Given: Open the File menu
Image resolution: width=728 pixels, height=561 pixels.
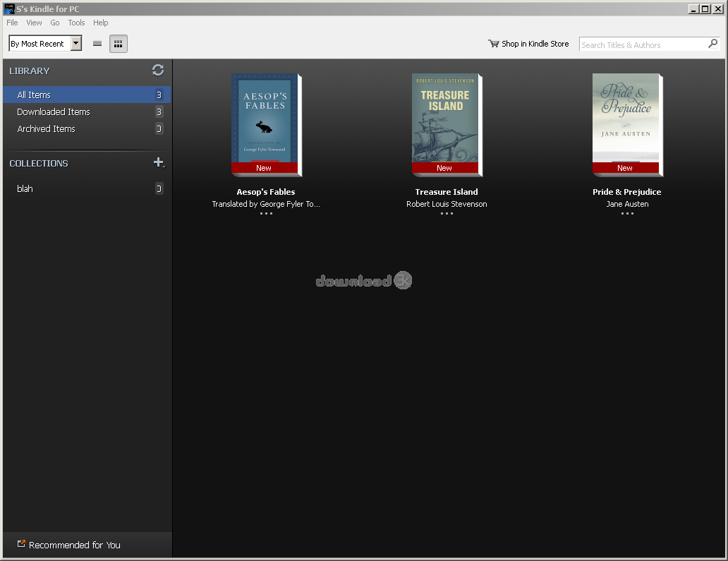Looking at the screenshot, I should click(12, 23).
